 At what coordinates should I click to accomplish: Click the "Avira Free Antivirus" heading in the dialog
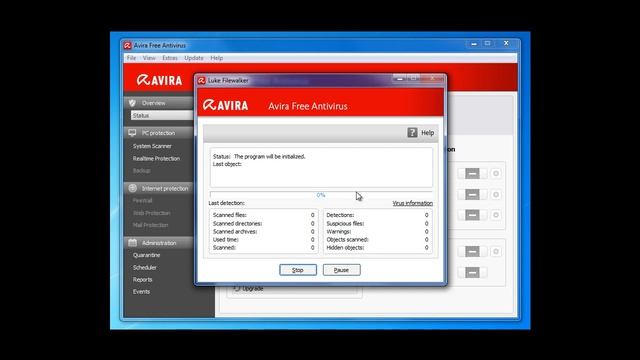point(308,106)
